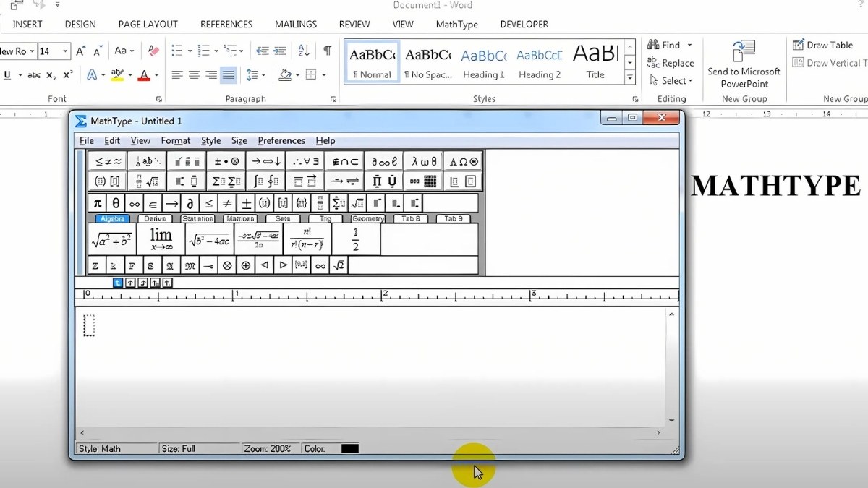This screenshot has width=868, height=488.
Task: Expand bullets list dropdown arrow
Action: point(190,51)
